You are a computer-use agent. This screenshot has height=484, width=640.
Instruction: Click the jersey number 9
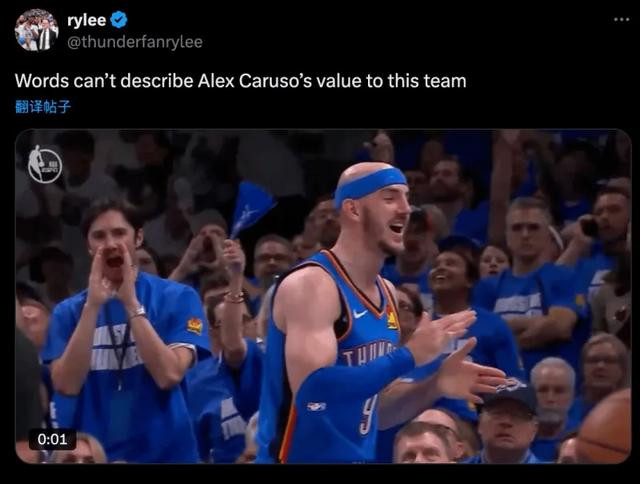pyautogui.click(x=367, y=413)
